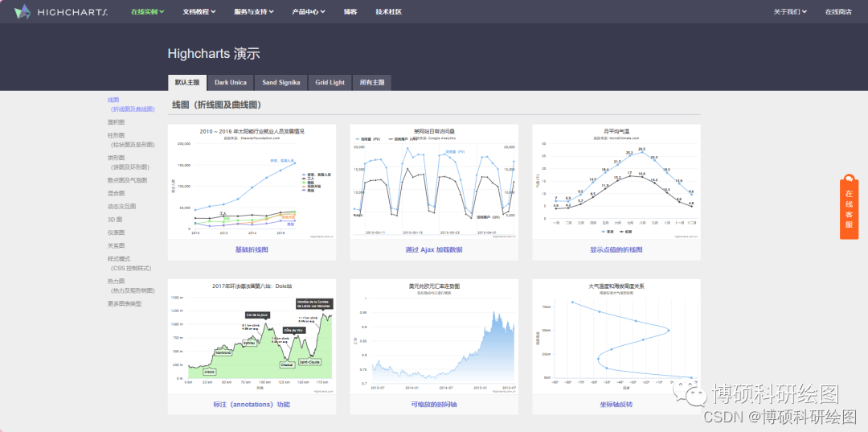Open 面积图 category in sidebar

(x=117, y=122)
